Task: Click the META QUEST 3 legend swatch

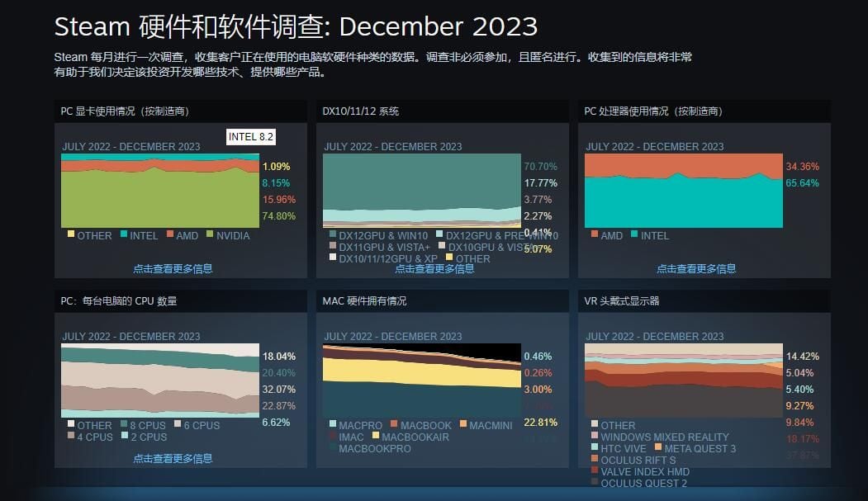Action: [658, 447]
